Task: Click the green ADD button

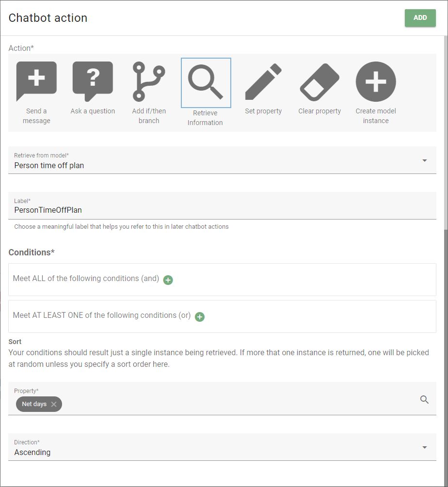Action: click(x=420, y=18)
